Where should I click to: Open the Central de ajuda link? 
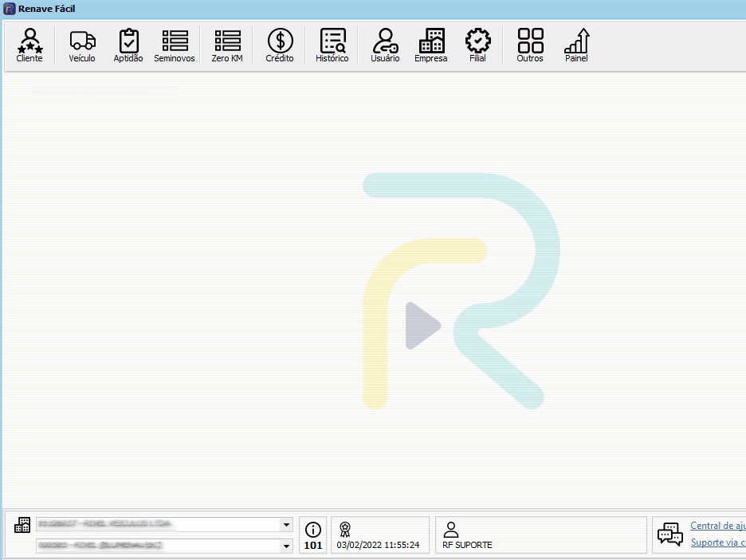[718, 525]
